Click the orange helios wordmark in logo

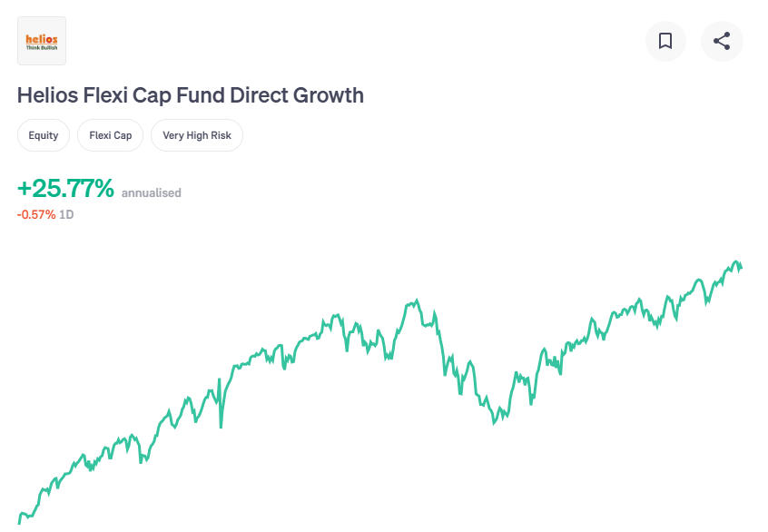pos(42,38)
